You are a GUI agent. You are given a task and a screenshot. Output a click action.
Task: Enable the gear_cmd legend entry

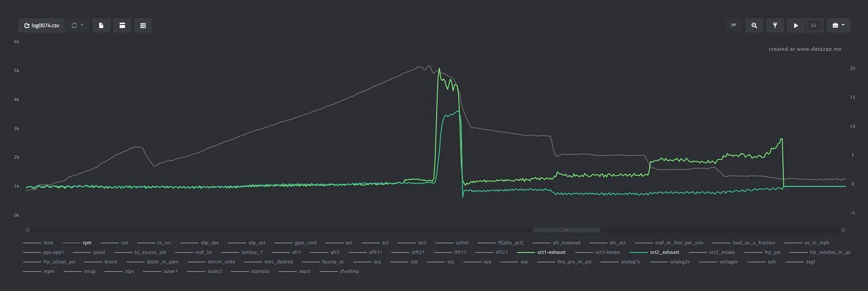point(296,243)
